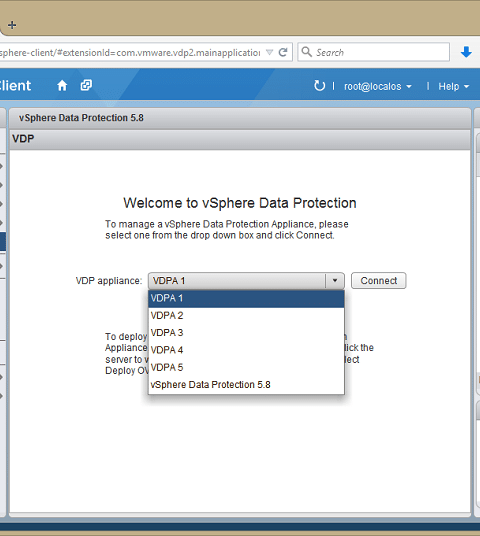Go to vSphere Home icon
The image size is (480, 536).
coord(62,85)
